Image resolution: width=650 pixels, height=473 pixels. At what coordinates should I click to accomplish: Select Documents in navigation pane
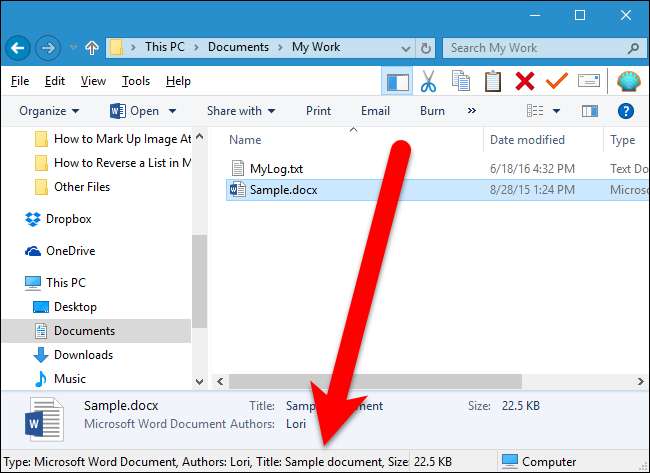(x=97, y=331)
